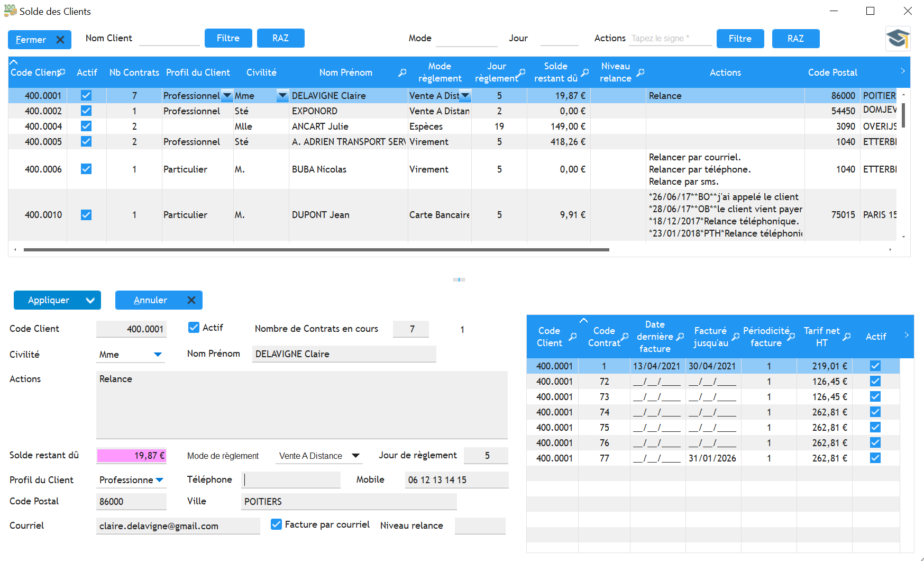The width and height of the screenshot is (924, 561).
Task: Toggle Actif for DUPONT Jean
Action: pyautogui.click(x=86, y=215)
